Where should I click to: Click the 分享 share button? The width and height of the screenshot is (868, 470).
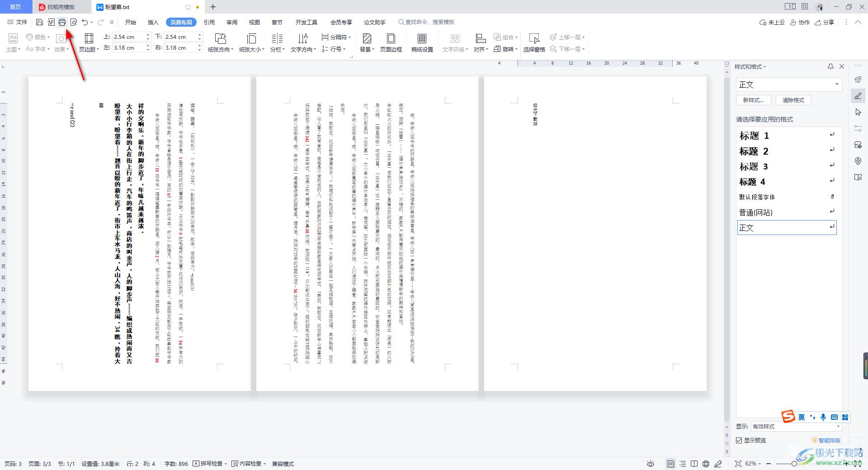coord(824,22)
